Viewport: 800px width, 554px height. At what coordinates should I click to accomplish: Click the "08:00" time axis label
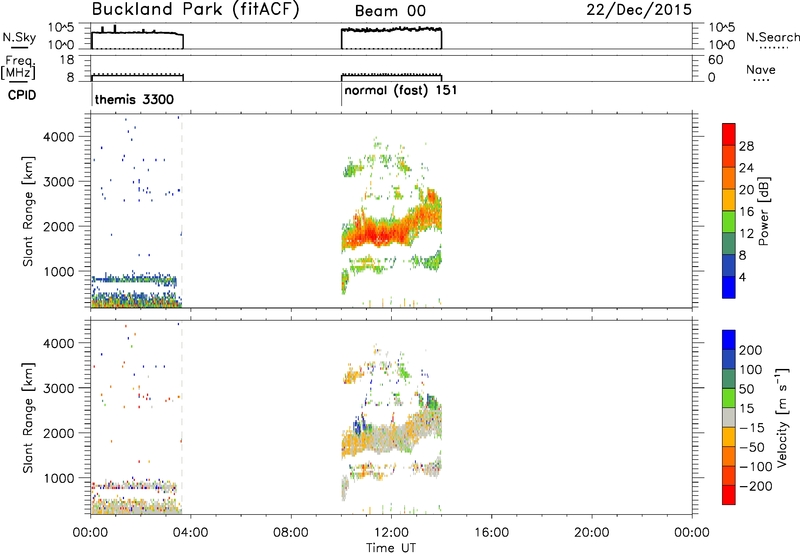tap(291, 533)
